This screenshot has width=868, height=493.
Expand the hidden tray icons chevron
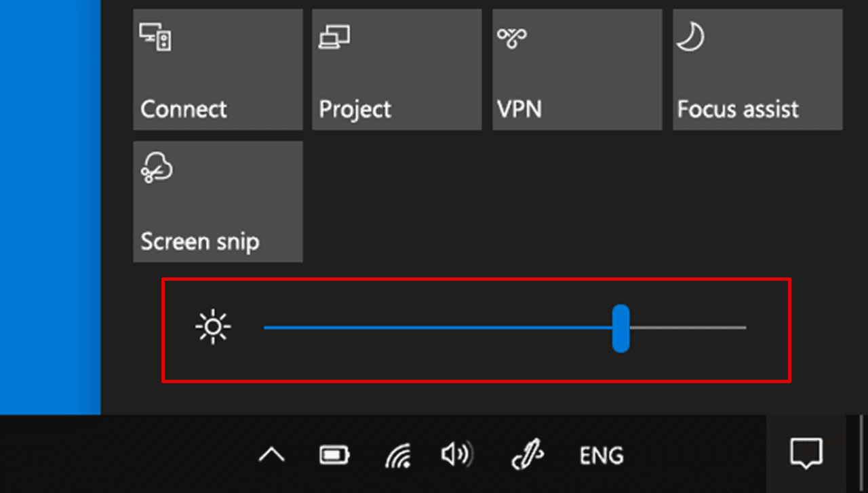pyautogui.click(x=271, y=454)
